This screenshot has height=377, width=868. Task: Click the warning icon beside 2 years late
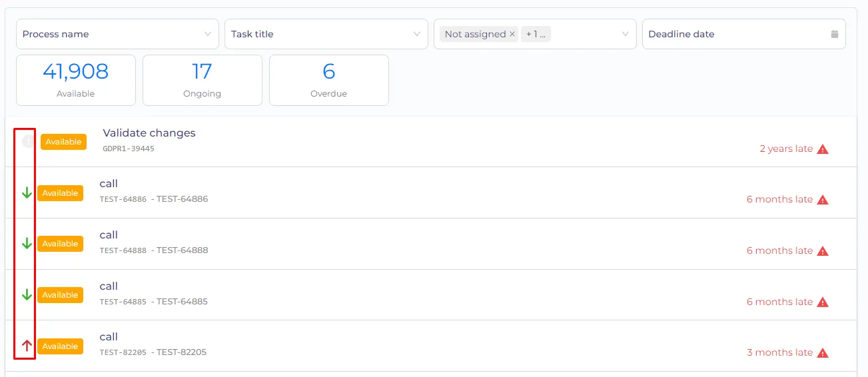click(823, 149)
